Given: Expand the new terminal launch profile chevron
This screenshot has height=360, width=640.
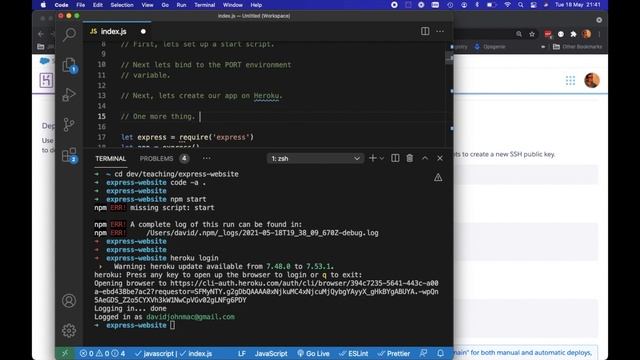Looking at the screenshot, I should coord(382,158).
